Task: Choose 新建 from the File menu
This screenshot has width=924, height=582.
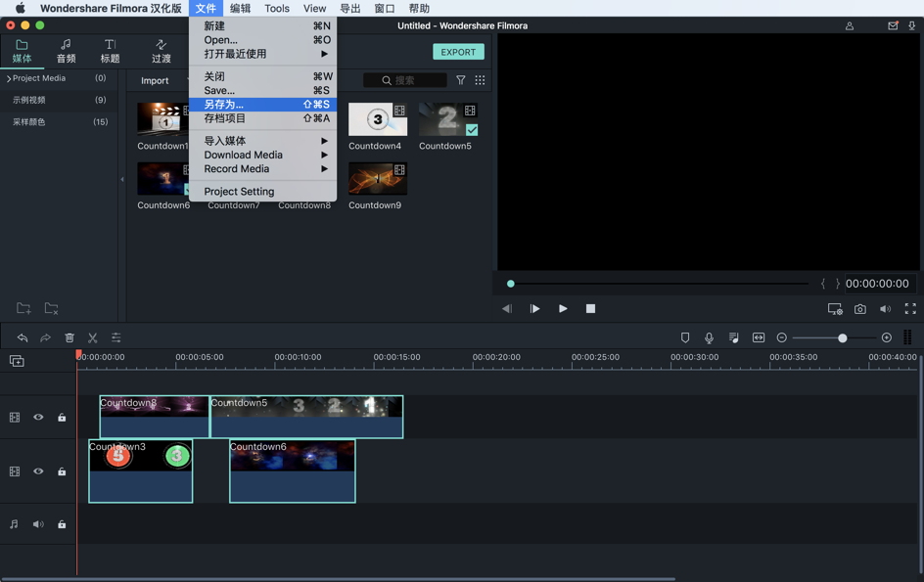Action: [263, 25]
